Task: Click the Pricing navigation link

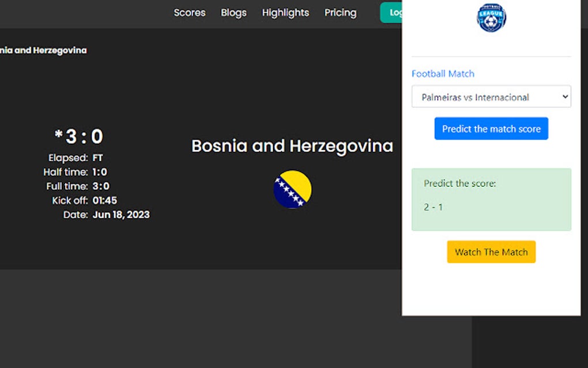Action: coord(340,12)
